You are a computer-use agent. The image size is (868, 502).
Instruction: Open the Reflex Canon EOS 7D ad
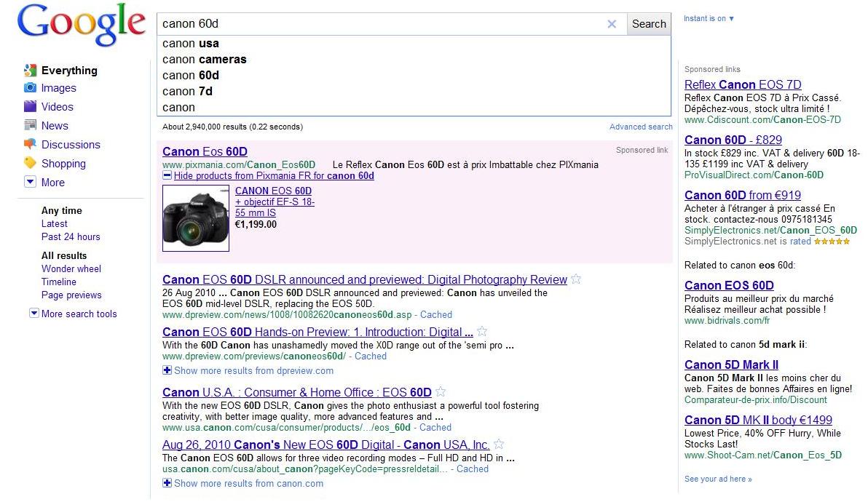click(743, 84)
